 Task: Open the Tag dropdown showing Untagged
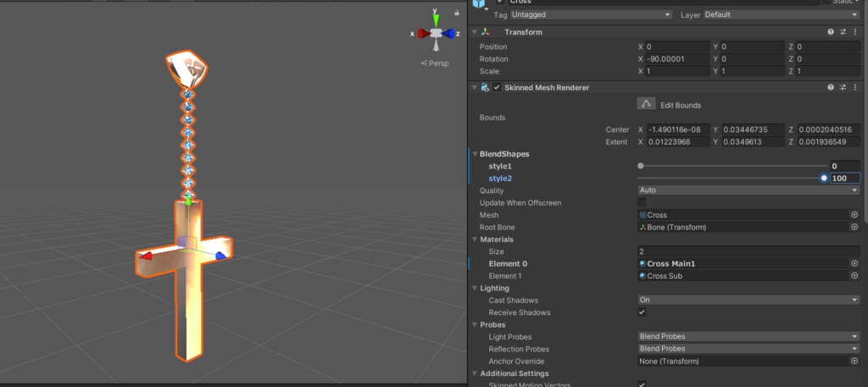tap(591, 14)
